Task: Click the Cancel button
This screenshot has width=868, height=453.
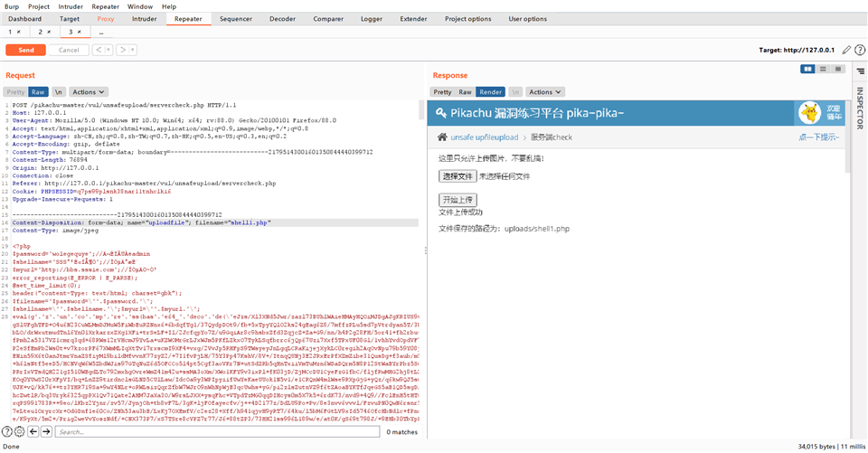Action: [x=69, y=50]
